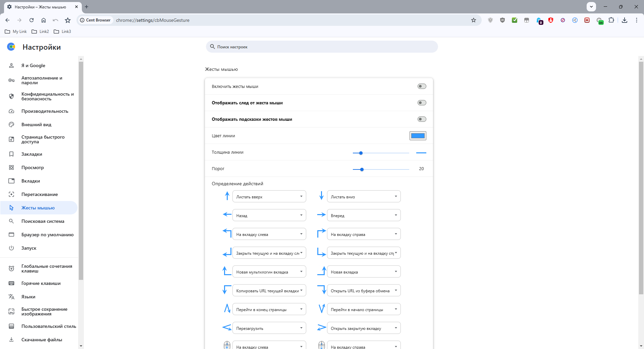Click the Cent Browser logo beside Настройки

point(11,47)
